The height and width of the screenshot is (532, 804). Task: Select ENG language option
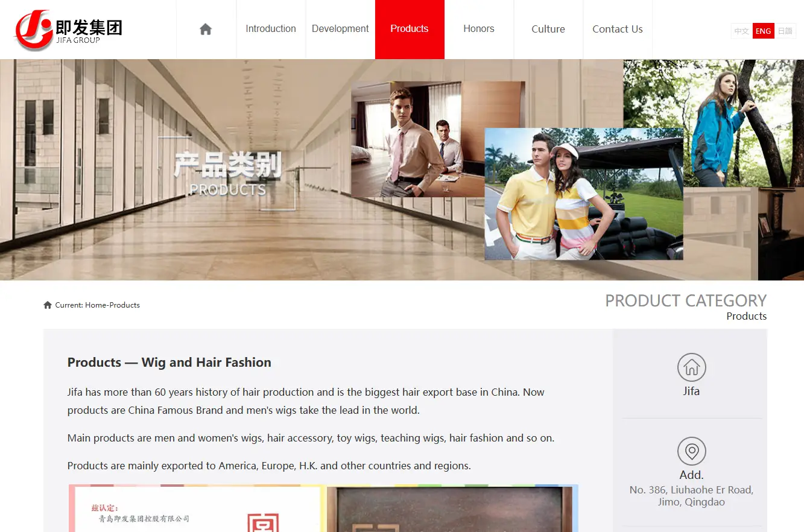pos(763,31)
